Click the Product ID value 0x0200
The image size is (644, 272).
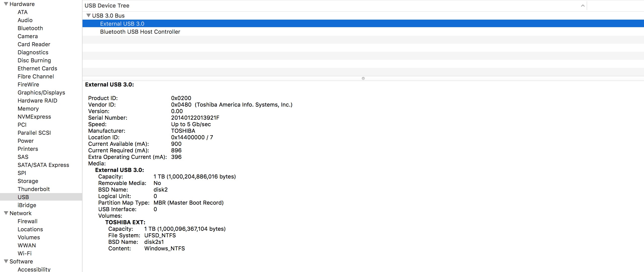(x=181, y=98)
